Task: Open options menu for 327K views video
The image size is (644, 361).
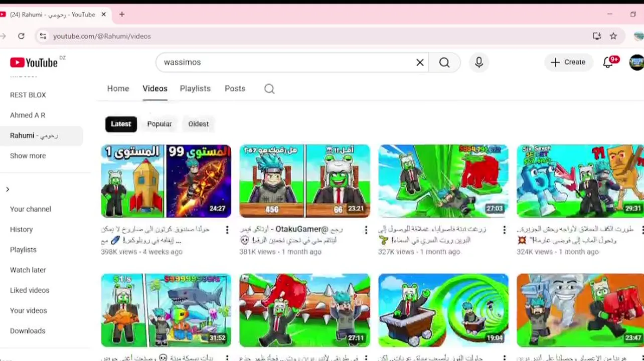Action: click(x=504, y=230)
